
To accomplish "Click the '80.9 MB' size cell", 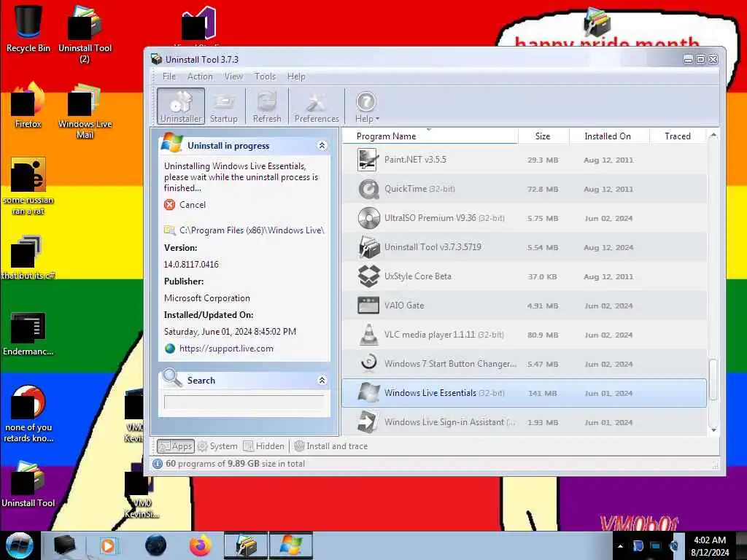I will click(543, 335).
